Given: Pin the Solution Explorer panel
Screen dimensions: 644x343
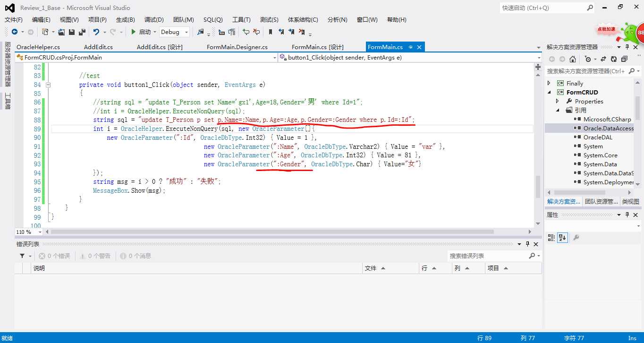Looking at the screenshot, I should pyautogui.click(x=627, y=47).
